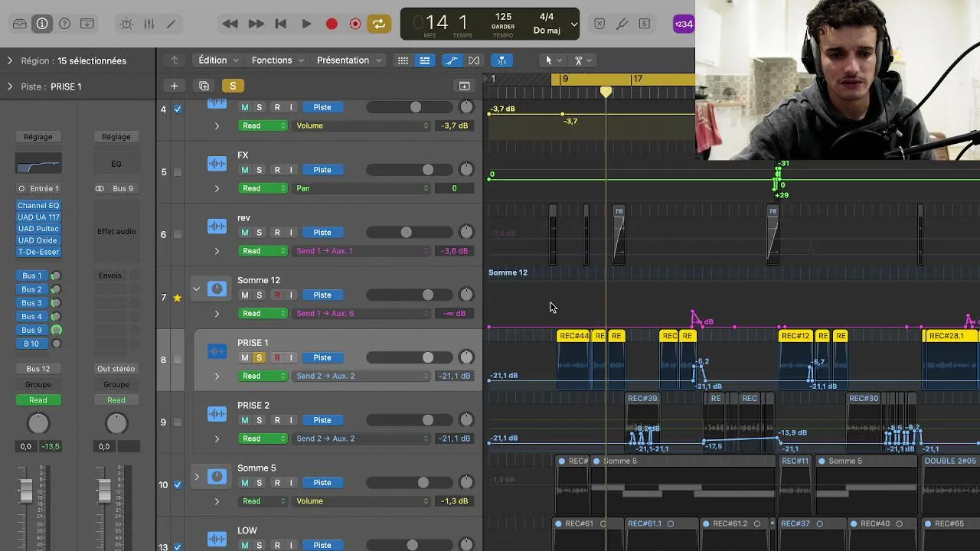Toggle the purple 1234 Count-in button

click(683, 24)
